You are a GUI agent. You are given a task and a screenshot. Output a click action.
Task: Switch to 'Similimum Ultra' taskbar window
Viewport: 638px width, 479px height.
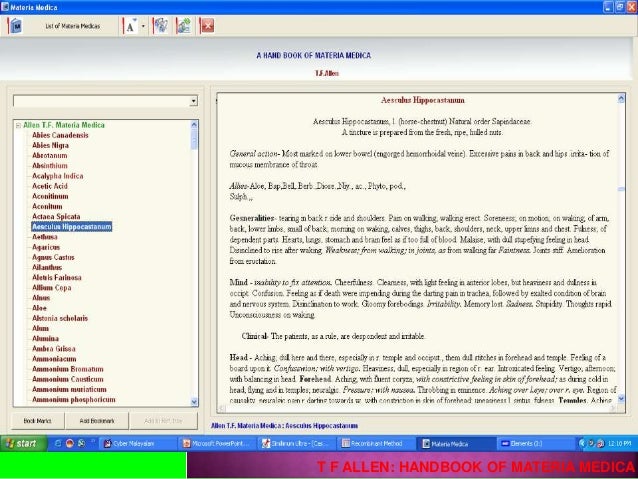tap(295, 444)
